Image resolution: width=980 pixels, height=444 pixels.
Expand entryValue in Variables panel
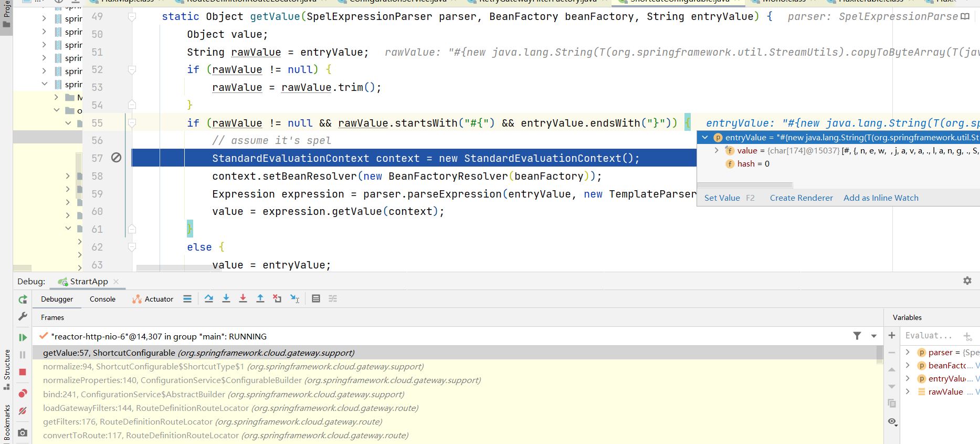[908, 378]
